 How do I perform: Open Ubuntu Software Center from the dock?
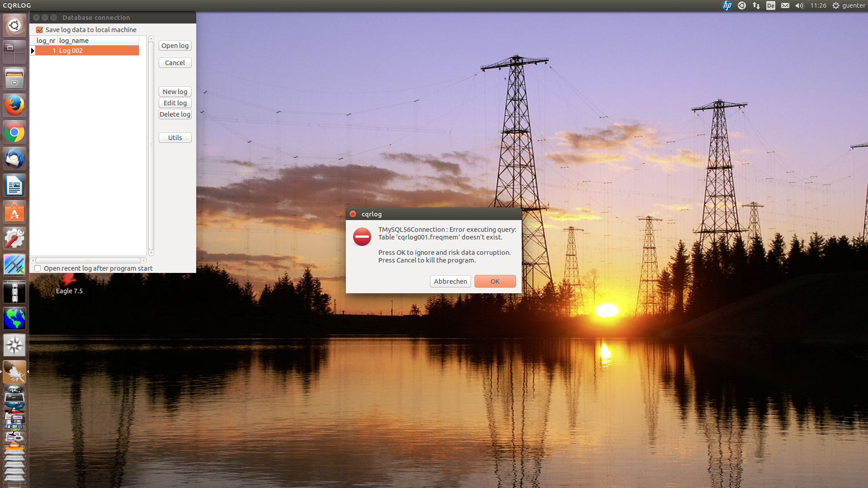[x=14, y=212]
